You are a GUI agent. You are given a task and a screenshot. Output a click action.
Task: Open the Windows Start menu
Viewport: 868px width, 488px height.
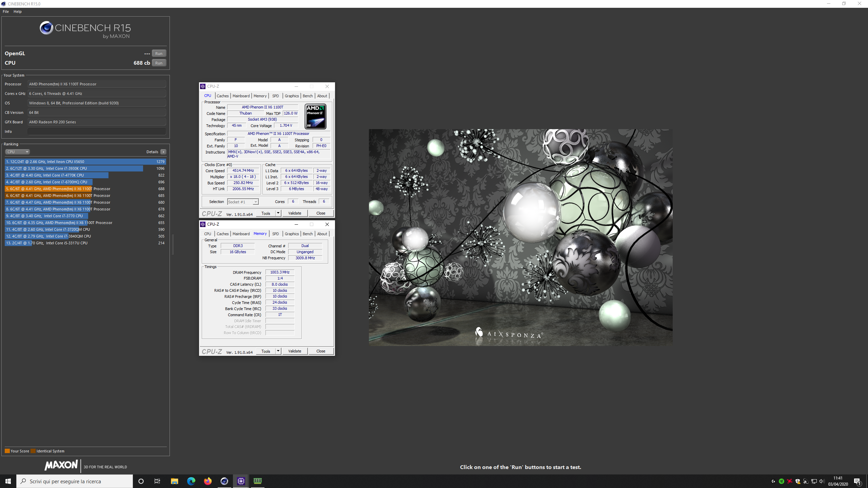click(x=8, y=481)
